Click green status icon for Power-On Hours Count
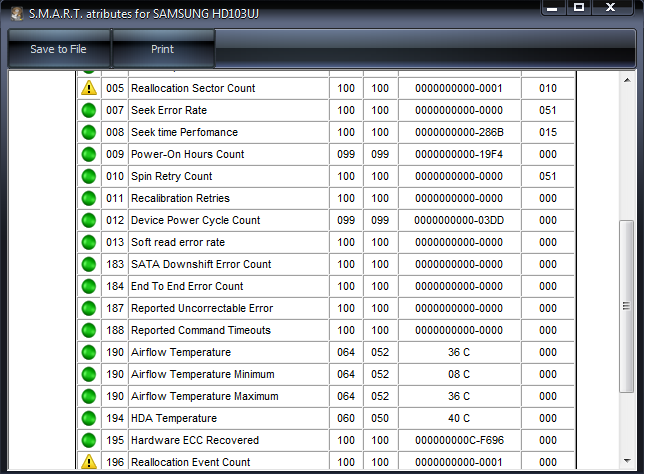Image resolution: width=645 pixels, height=476 pixels. tap(89, 154)
